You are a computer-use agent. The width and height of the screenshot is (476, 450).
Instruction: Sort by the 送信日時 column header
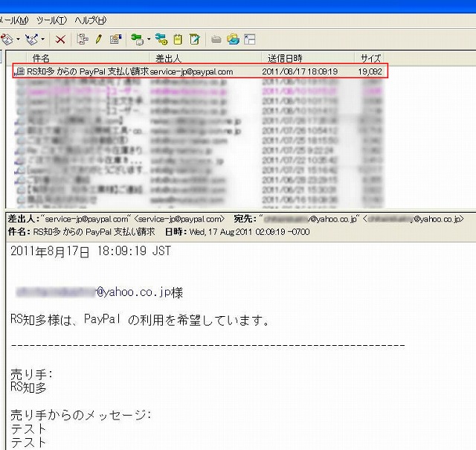point(308,58)
